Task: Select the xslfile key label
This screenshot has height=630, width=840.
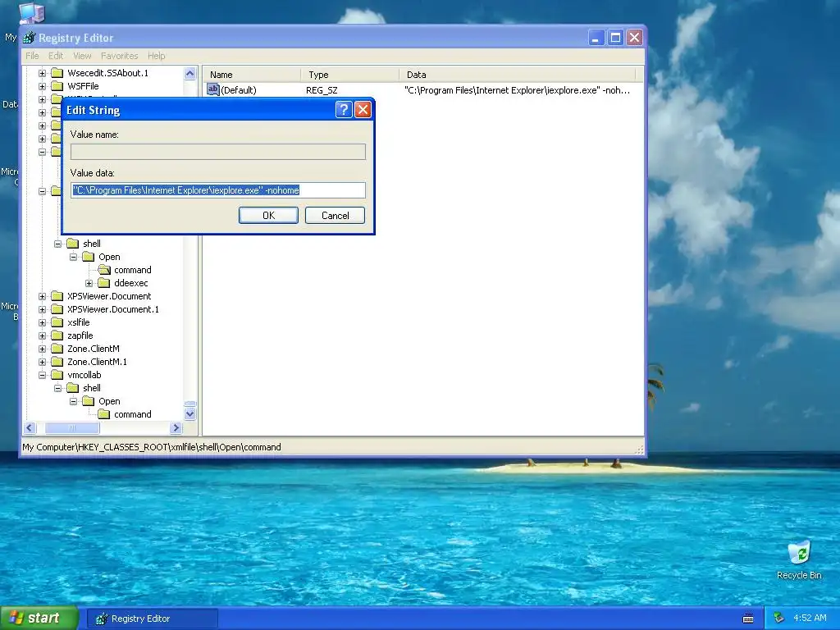Action: (78, 322)
